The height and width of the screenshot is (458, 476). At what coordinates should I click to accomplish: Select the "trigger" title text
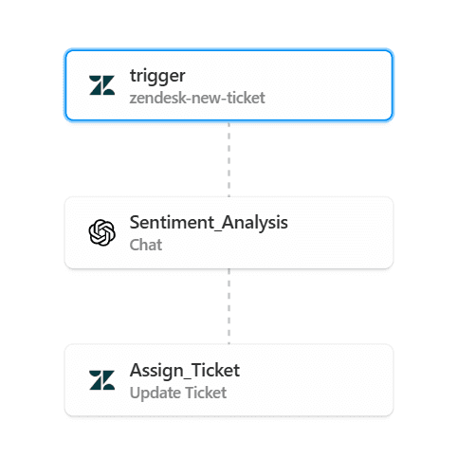pyautogui.click(x=157, y=76)
